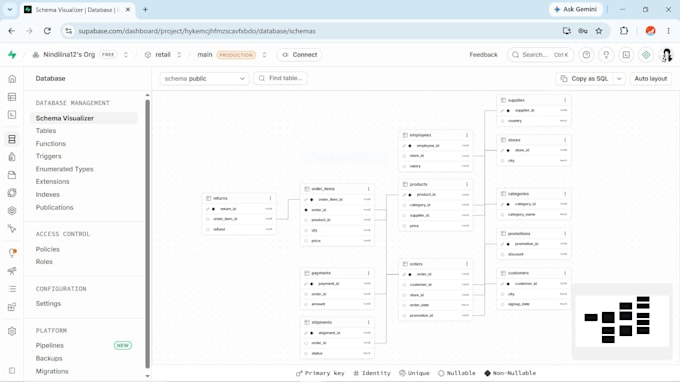
Task: Open the retail project switcher chevrons
Action: [x=179, y=55]
